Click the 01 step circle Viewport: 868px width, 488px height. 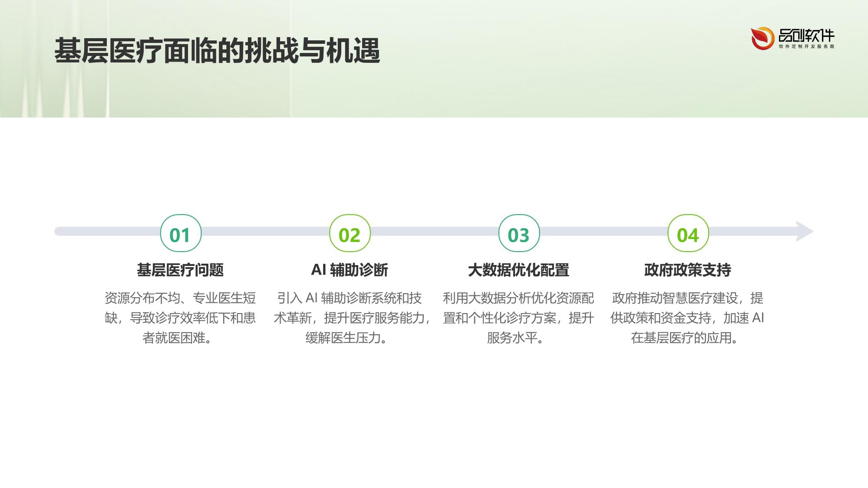(181, 233)
